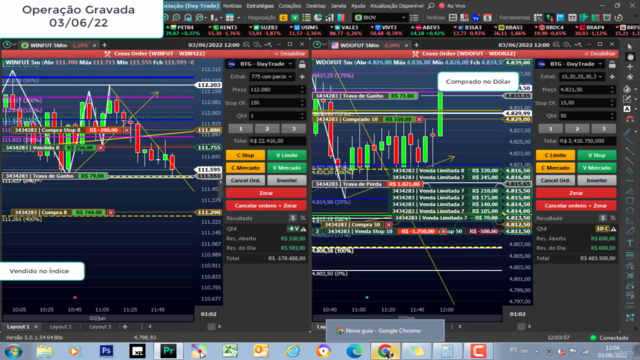Open Excel from the taskbar

click(230, 351)
